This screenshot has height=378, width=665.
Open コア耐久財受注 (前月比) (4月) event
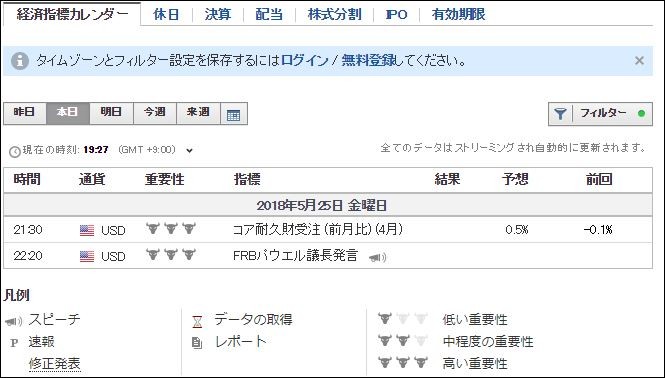(318, 230)
